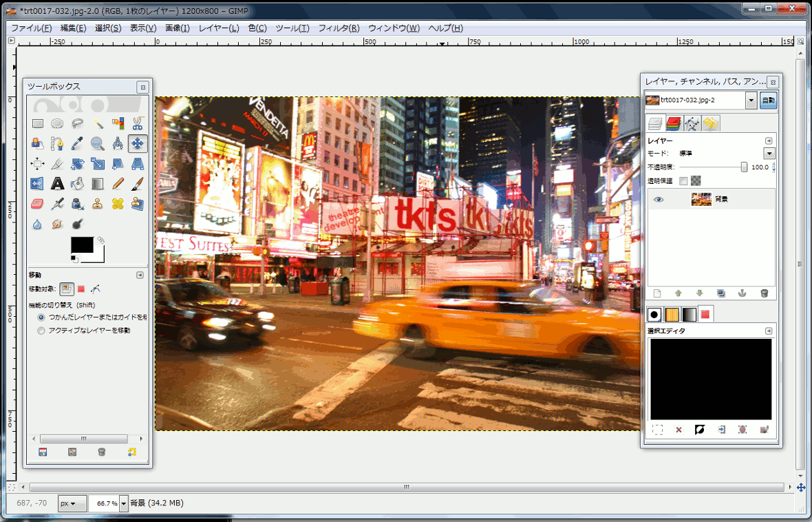Select the Smudge tool
Viewport: 812px width, 522px height.
58,224
